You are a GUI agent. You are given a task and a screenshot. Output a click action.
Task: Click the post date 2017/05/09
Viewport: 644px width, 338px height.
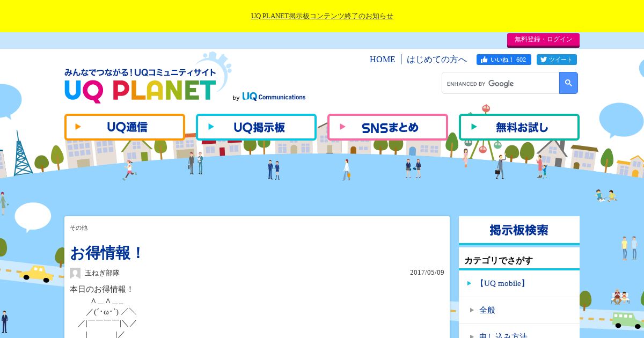427,273
